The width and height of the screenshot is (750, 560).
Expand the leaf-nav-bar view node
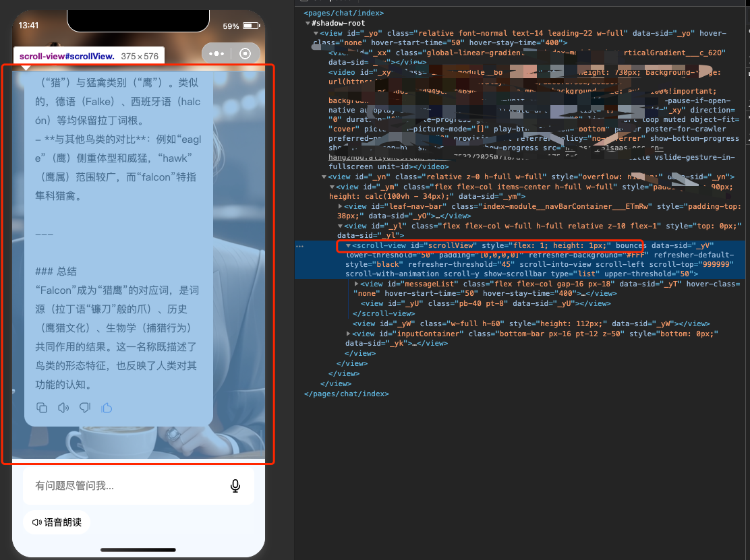click(x=340, y=206)
